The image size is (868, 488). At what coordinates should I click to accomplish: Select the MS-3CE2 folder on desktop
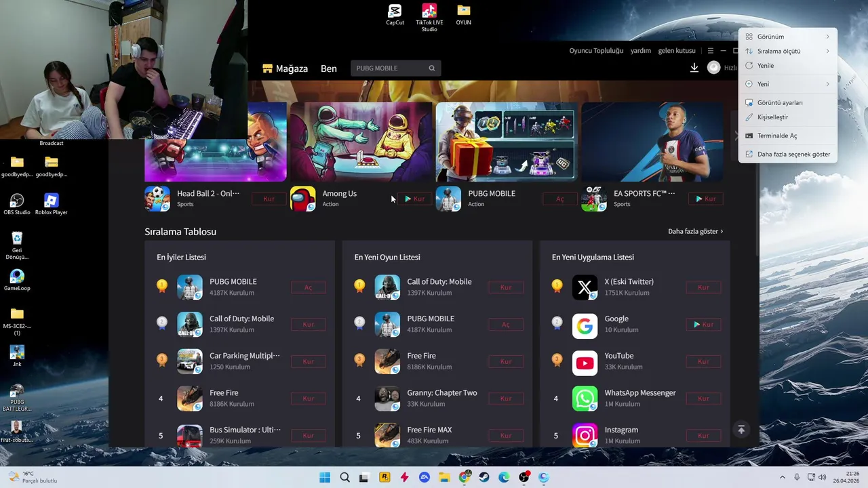pos(17,321)
